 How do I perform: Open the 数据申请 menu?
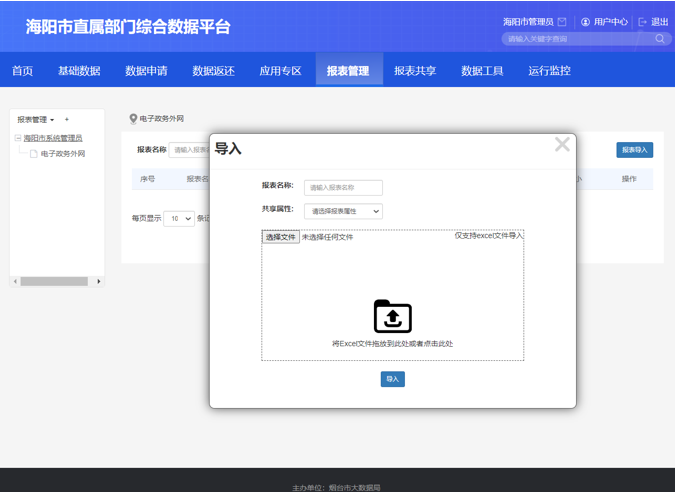coord(146,71)
